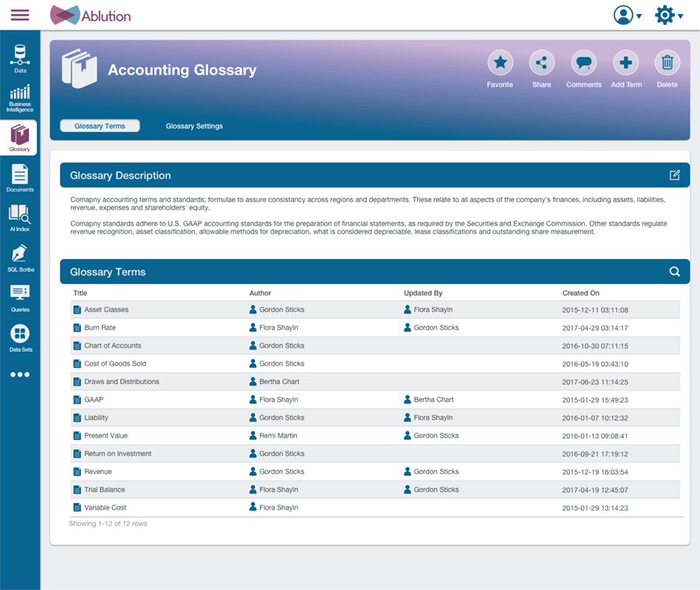Click Updated By Gordon Sticks in Revenue row

436,471
